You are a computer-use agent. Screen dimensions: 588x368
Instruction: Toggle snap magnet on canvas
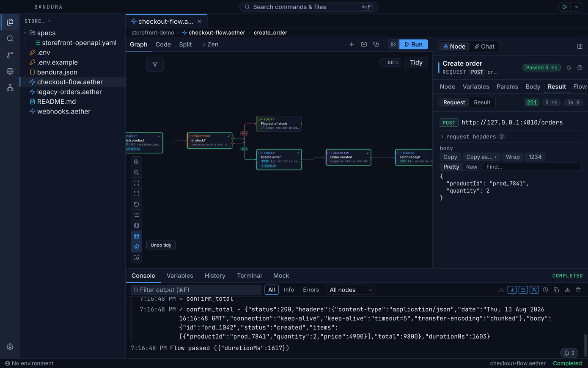[x=136, y=247]
